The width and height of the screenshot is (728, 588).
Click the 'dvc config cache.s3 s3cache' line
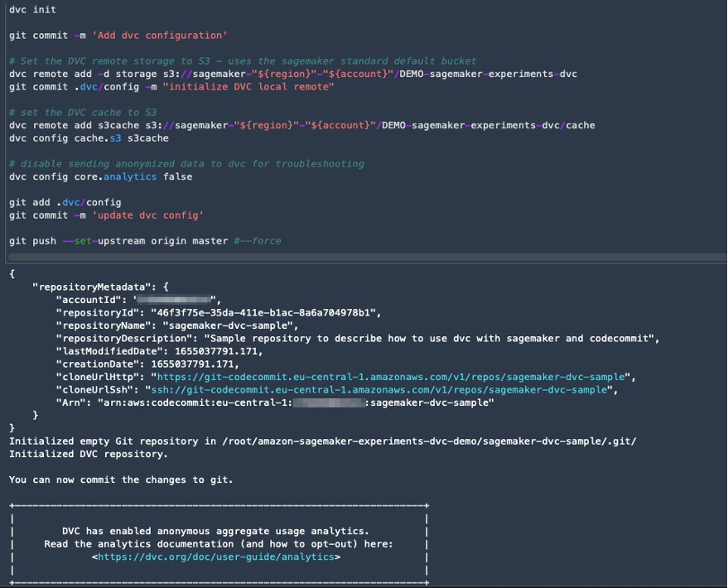tap(89, 138)
